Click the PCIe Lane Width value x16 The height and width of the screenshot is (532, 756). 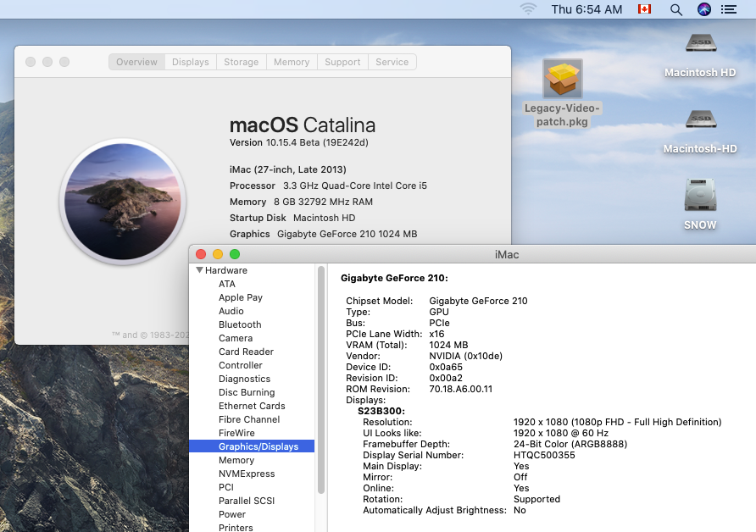(x=436, y=334)
